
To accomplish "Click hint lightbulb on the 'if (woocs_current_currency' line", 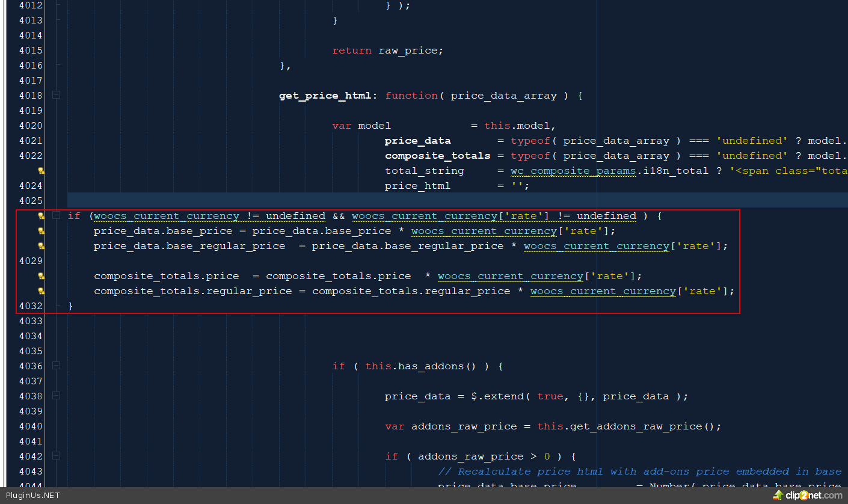I will tap(41, 216).
